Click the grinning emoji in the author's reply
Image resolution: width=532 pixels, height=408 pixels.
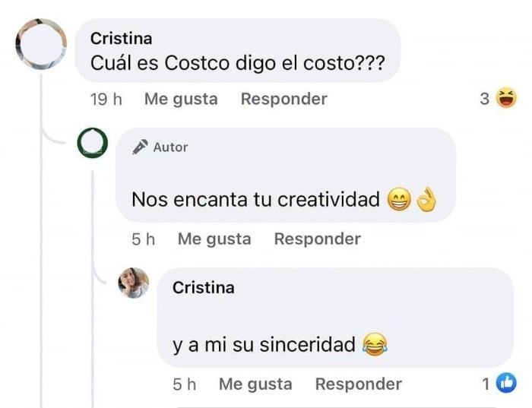coord(398,200)
